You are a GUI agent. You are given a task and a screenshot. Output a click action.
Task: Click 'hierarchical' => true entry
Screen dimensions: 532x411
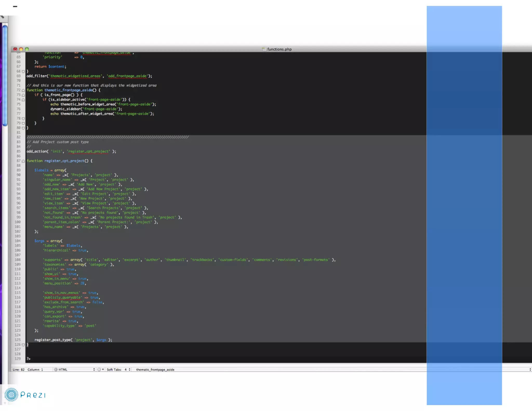[65, 250]
